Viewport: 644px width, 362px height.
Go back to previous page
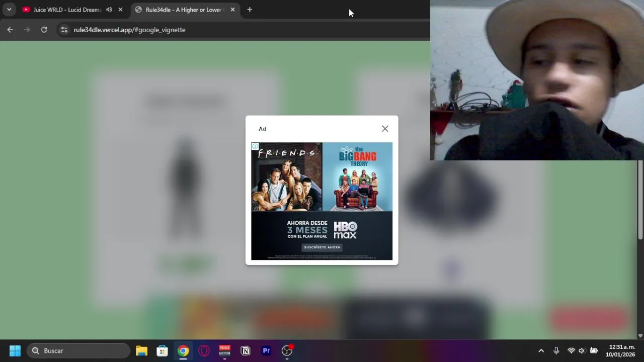(10, 30)
